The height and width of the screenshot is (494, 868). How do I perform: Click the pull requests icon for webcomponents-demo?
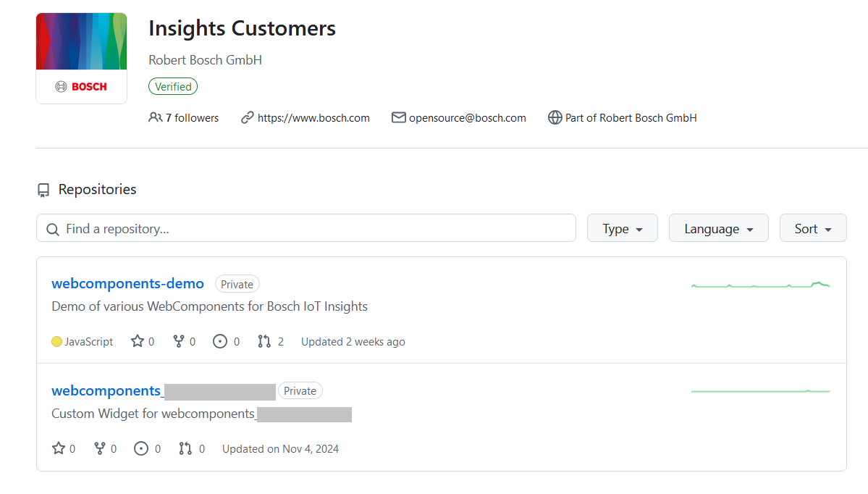(x=264, y=341)
